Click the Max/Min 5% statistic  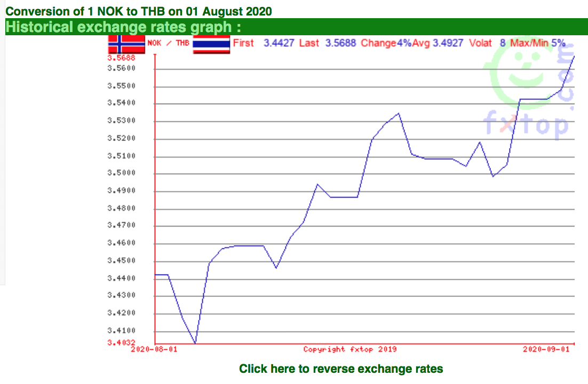point(537,43)
